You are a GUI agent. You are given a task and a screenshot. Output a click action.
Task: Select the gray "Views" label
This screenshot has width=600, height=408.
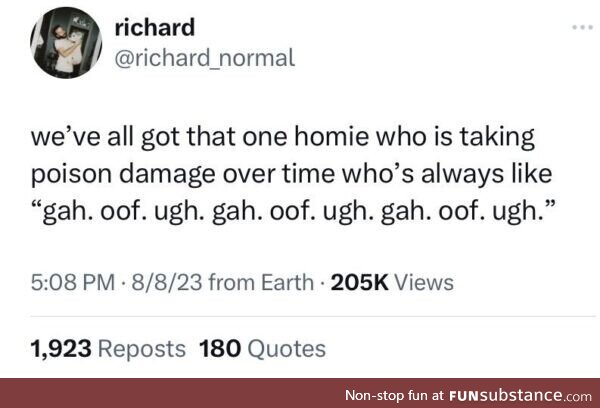click(424, 282)
